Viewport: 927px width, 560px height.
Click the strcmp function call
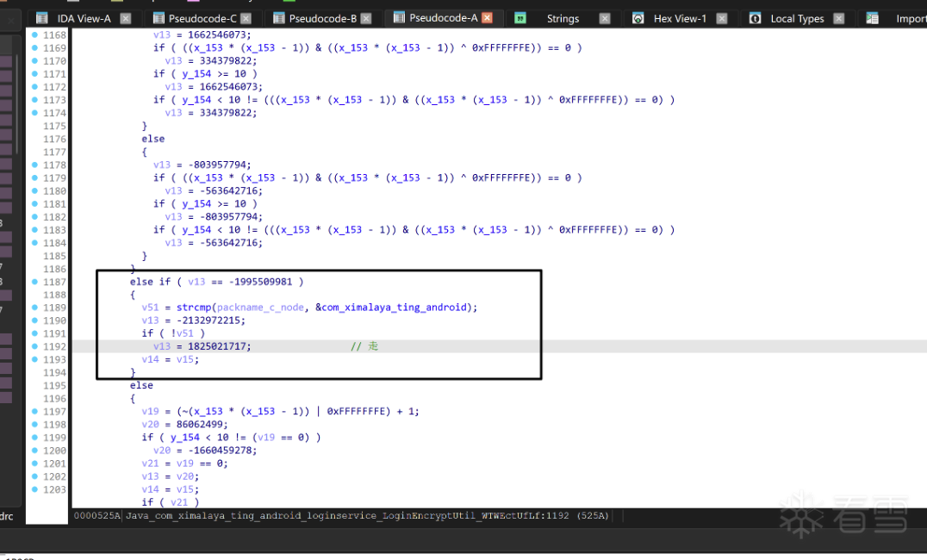pos(194,308)
